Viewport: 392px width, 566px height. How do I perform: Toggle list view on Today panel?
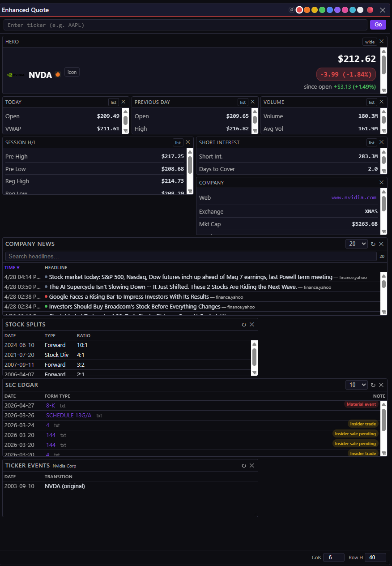[114, 102]
